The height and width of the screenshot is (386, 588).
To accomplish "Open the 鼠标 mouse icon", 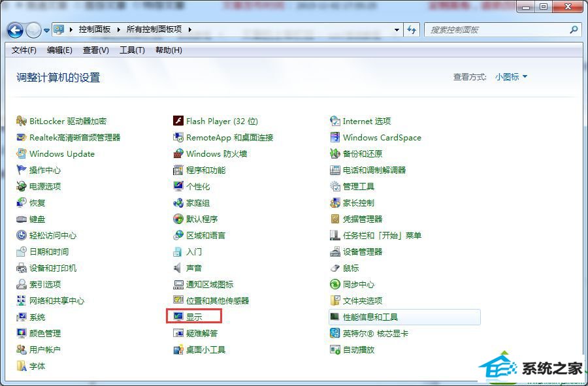I will [x=335, y=268].
